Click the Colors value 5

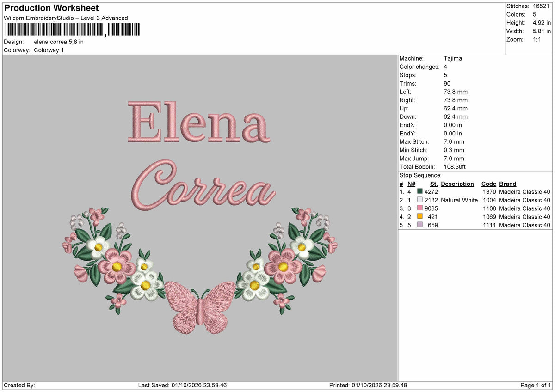click(x=535, y=14)
